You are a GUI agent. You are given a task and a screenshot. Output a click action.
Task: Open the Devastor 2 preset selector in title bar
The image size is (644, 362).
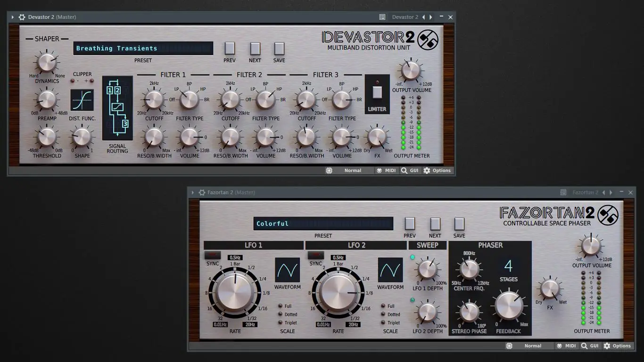tap(405, 17)
